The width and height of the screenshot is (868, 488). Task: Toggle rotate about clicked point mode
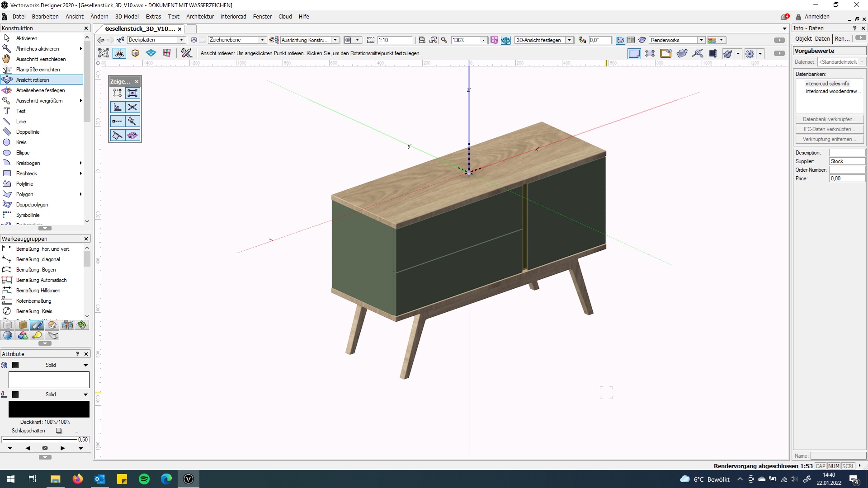tap(119, 53)
